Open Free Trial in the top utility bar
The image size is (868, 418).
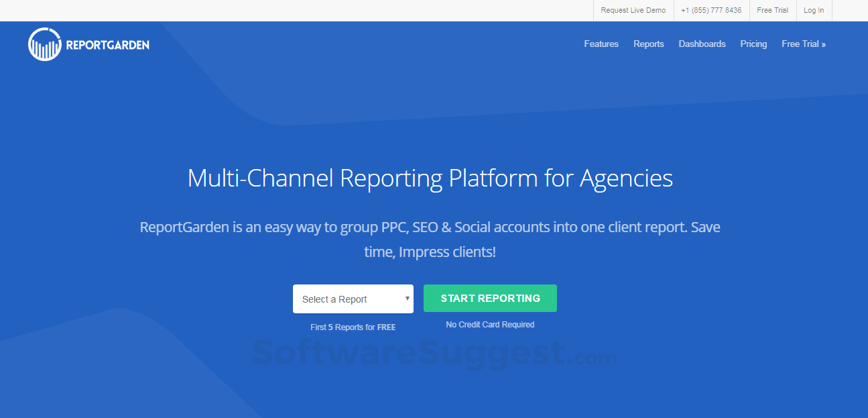(x=772, y=10)
